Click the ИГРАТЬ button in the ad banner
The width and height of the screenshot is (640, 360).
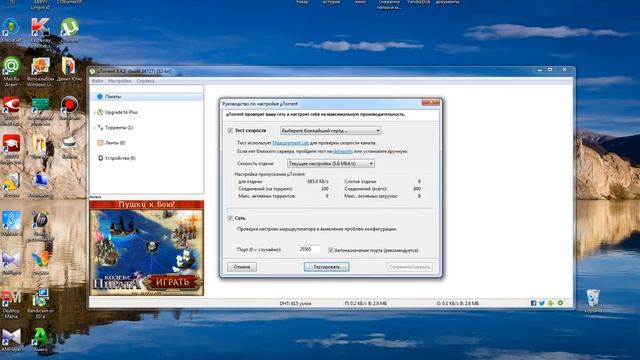(173, 282)
